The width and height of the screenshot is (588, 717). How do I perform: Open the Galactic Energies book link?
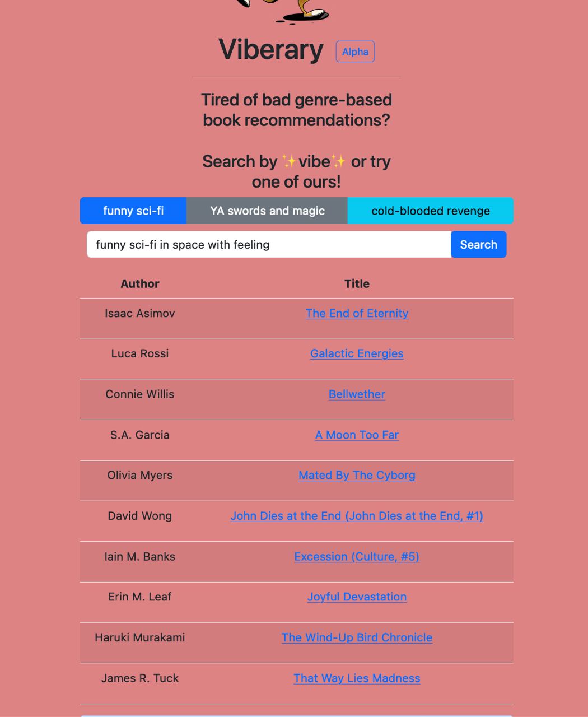(x=357, y=353)
